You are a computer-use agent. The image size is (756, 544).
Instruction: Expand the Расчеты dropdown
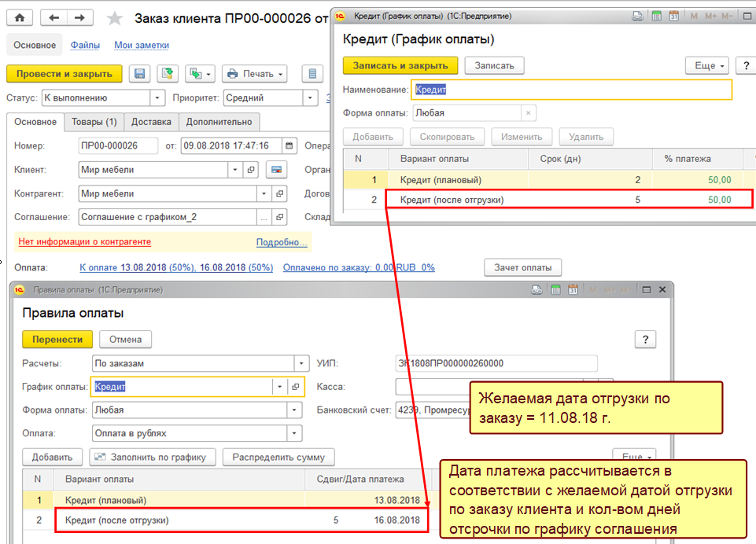point(301,363)
